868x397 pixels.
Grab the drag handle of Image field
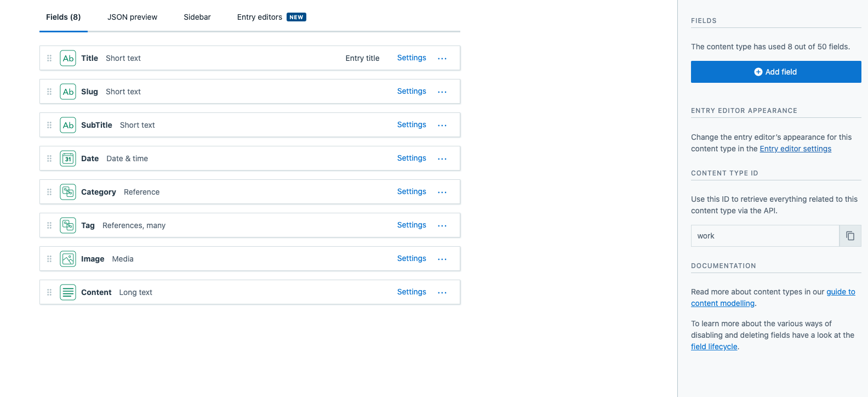tap(49, 259)
